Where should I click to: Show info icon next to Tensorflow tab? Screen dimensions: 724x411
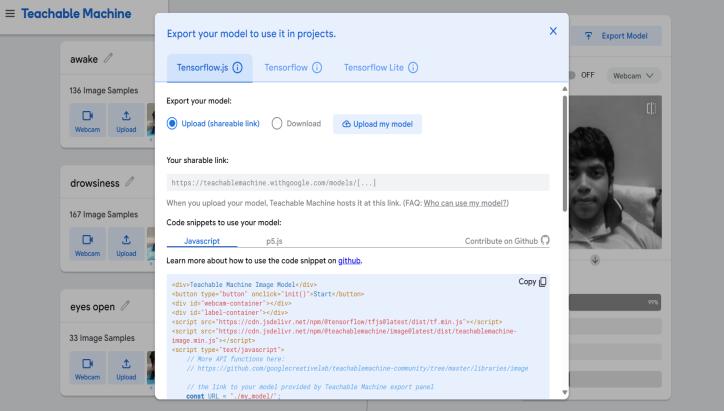click(x=317, y=67)
